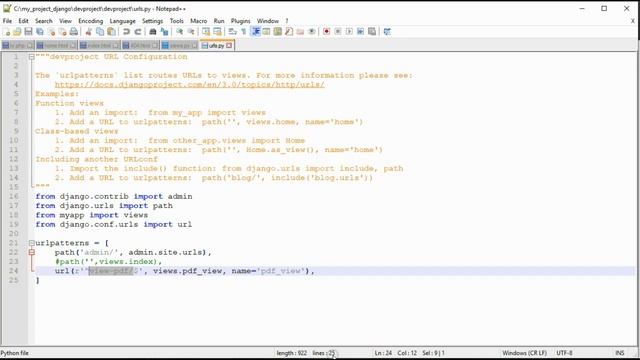Print the document using the printer icon
The width and height of the screenshot is (640, 360).
[74, 32]
